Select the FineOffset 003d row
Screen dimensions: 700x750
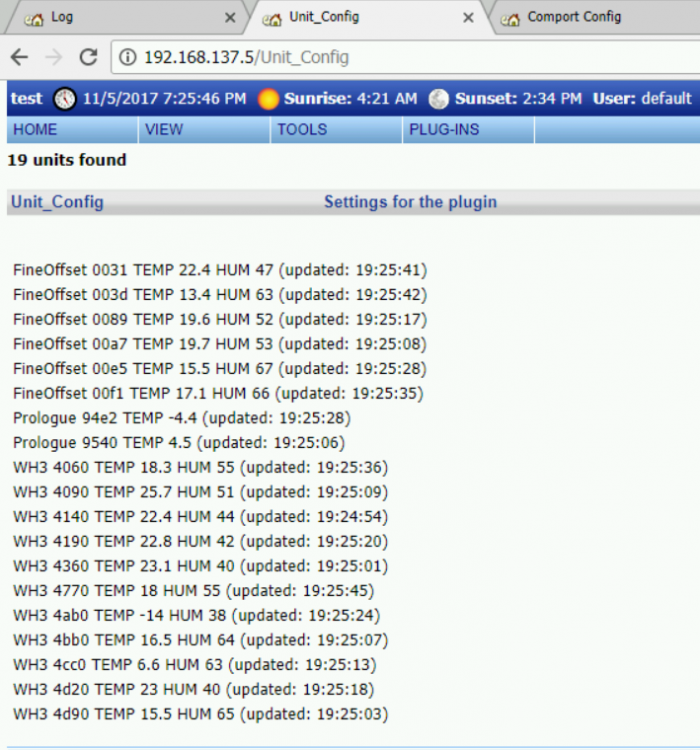click(x=220, y=295)
